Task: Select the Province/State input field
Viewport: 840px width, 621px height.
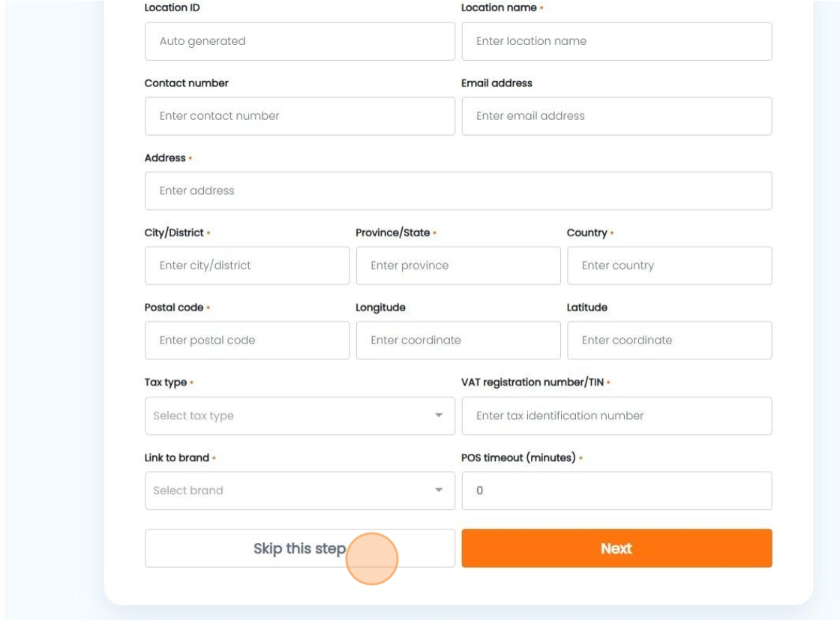Action: pyautogui.click(x=458, y=265)
